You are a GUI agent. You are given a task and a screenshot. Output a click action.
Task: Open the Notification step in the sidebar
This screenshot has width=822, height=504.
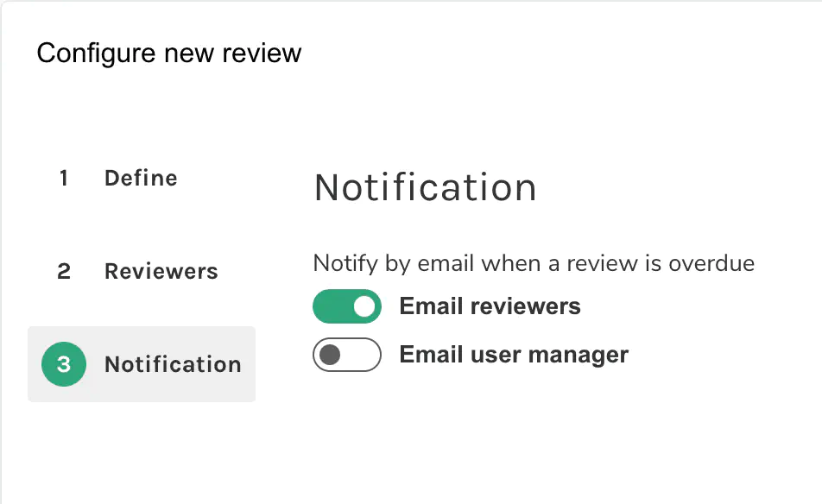pyautogui.click(x=173, y=364)
